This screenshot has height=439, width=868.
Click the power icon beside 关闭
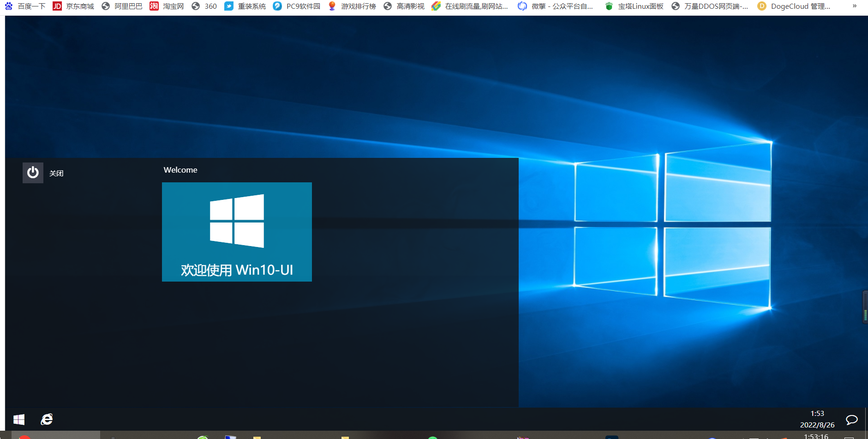point(33,172)
